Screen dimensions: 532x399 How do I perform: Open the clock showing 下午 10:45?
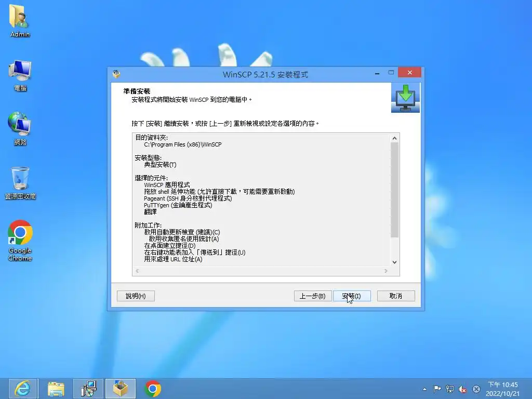click(x=502, y=389)
